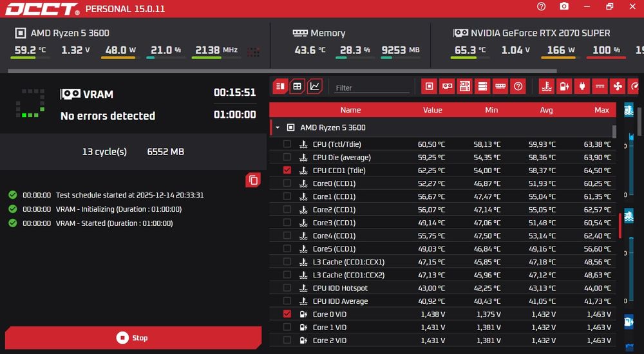The width and height of the screenshot is (644, 354).
Task: Uncheck the CPU CCD1 (Tdie) checkbox
Action: click(287, 170)
